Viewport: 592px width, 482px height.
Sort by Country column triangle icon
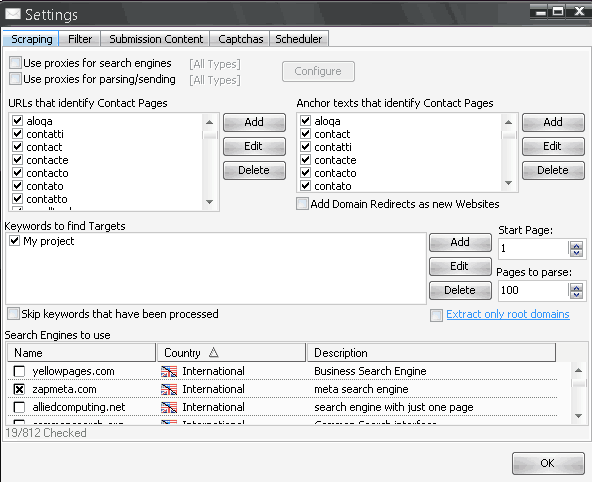pyautogui.click(x=214, y=353)
